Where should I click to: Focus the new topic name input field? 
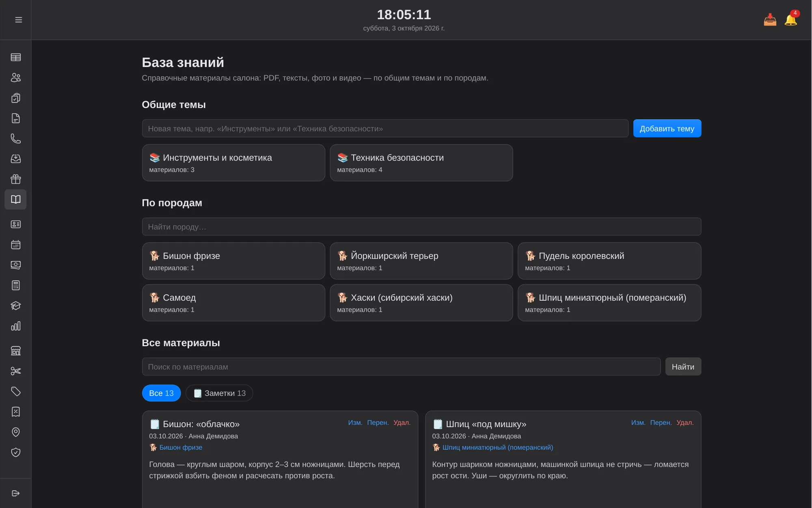[x=385, y=128]
